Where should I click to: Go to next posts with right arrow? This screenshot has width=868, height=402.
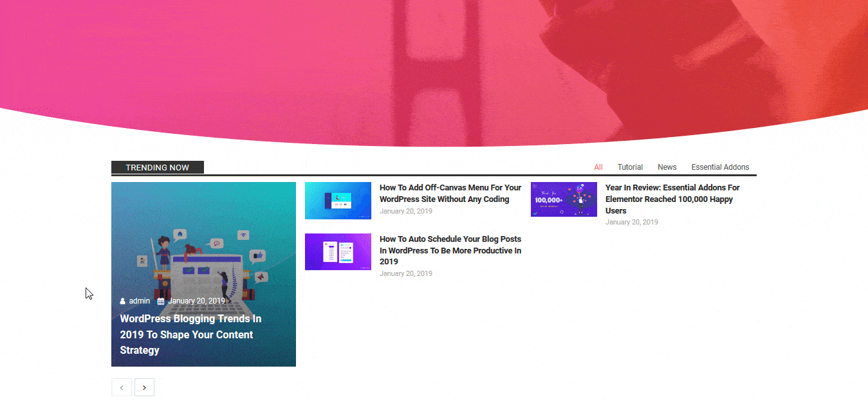point(144,387)
